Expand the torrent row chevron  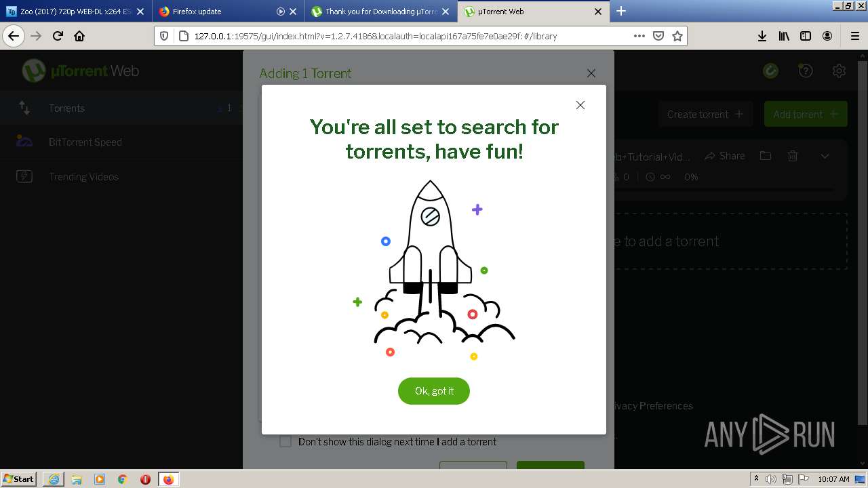click(x=825, y=156)
